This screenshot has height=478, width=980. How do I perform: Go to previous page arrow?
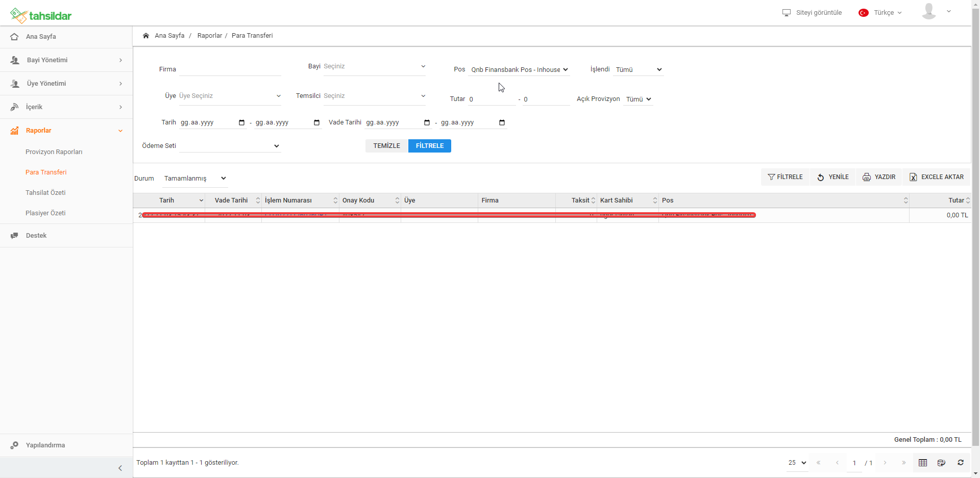point(837,463)
